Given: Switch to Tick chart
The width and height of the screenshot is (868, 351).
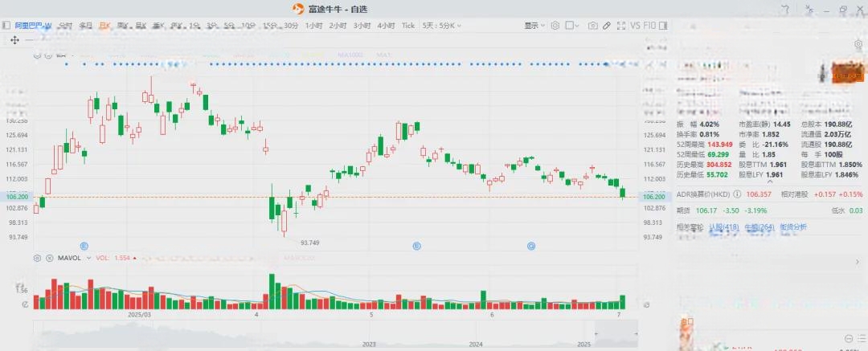Looking at the screenshot, I should (408, 26).
